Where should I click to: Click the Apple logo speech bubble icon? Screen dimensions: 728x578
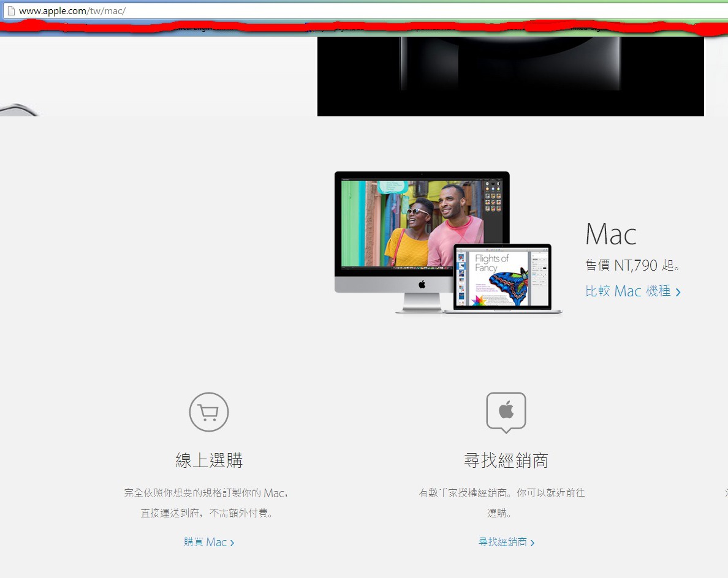coord(506,413)
